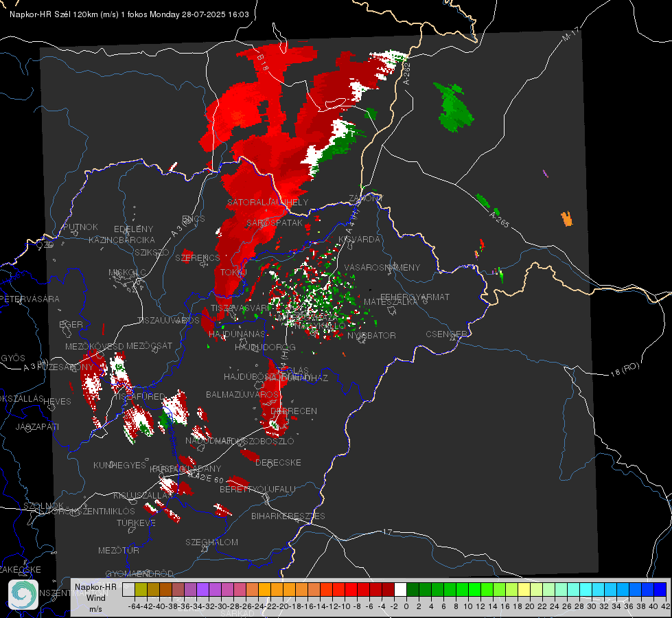Screen dimensions: 672x618
Task: Select the MISKOLC city label
Action: (x=127, y=273)
